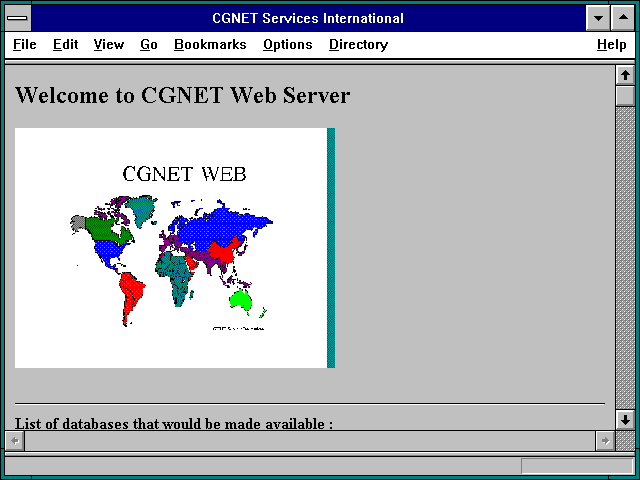Screen dimensions: 640x480
Task: Click the horizontal scrollbar left arrow
Action: click(15, 441)
